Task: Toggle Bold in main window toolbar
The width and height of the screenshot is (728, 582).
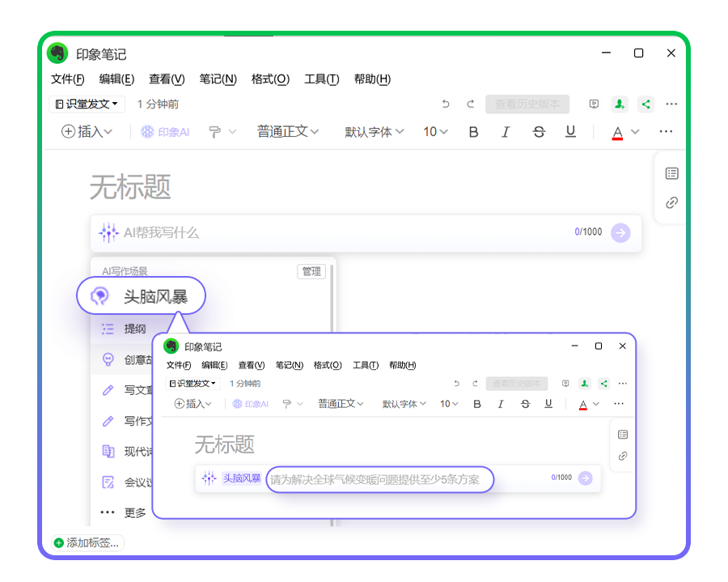Action: tap(473, 133)
